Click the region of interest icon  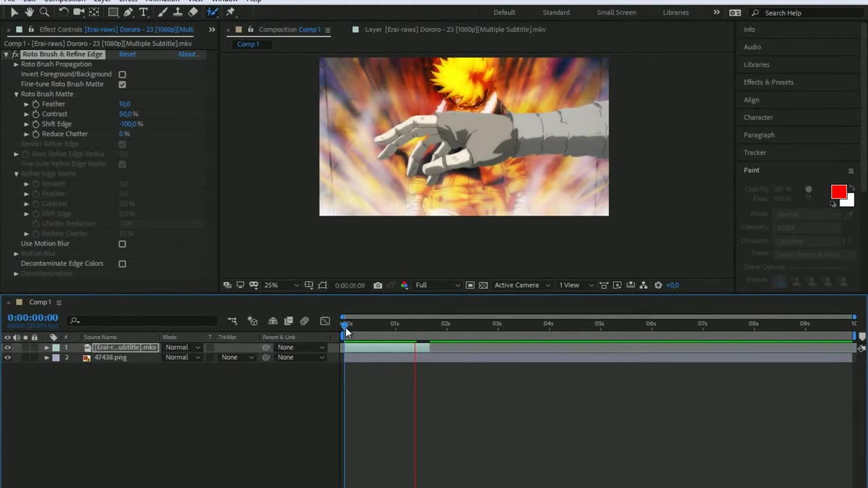(x=470, y=285)
